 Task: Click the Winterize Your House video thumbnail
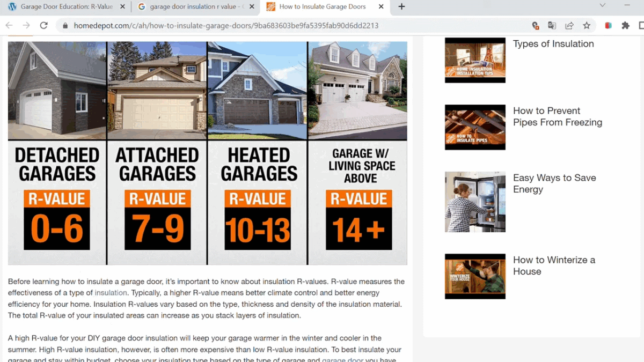474,276
